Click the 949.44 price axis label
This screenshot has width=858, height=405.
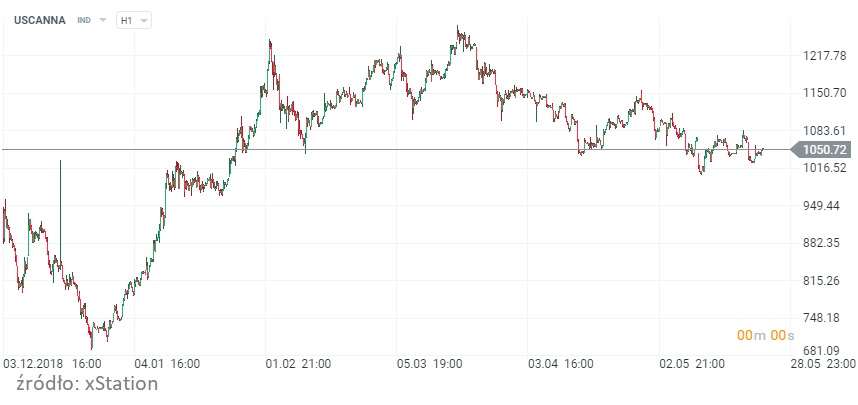click(x=825, y=206)
